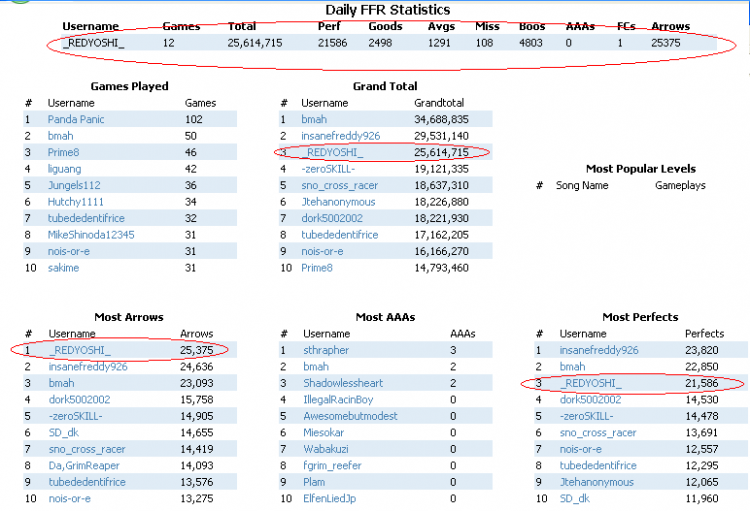Visit MikeShinoda12345 profile link

(91, 234)
